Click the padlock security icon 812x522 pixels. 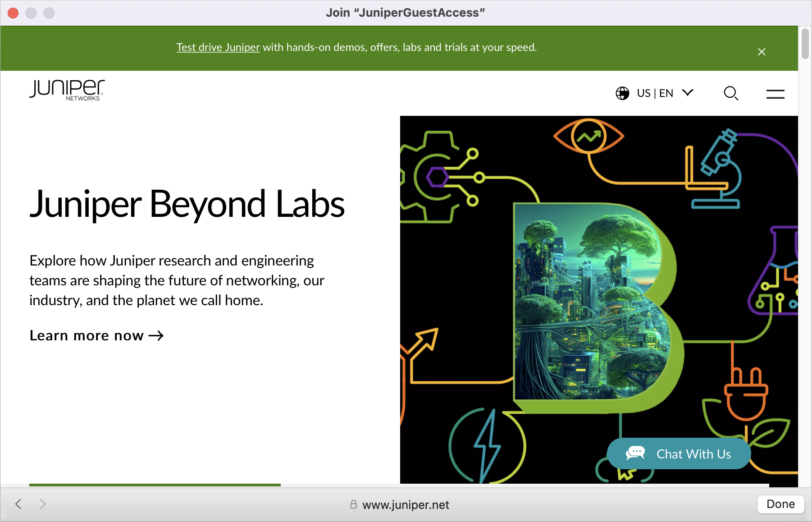(354, 504)
